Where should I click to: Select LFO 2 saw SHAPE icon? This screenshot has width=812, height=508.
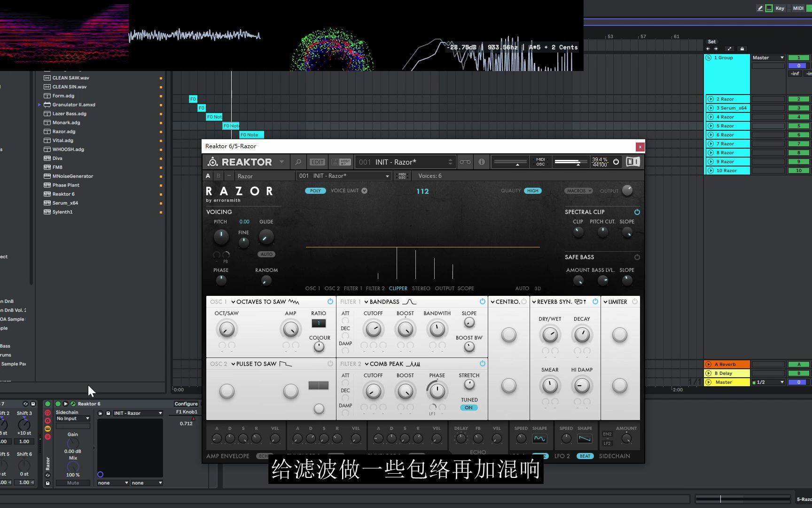(585, 438)
